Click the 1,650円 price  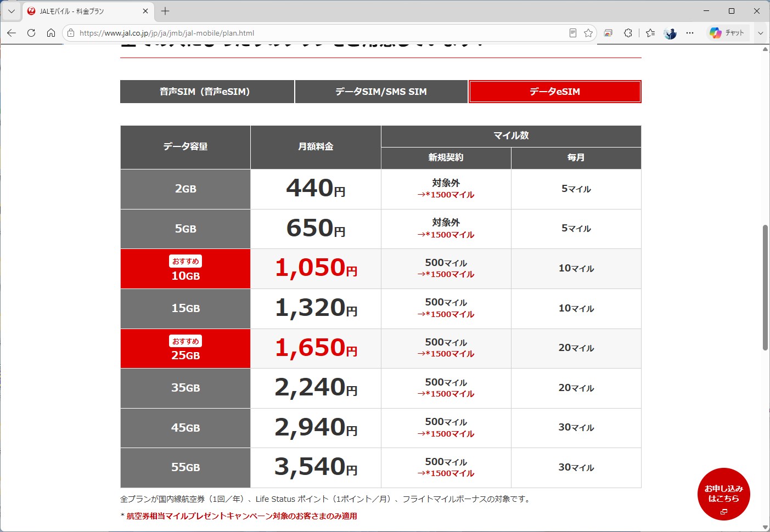316,348
